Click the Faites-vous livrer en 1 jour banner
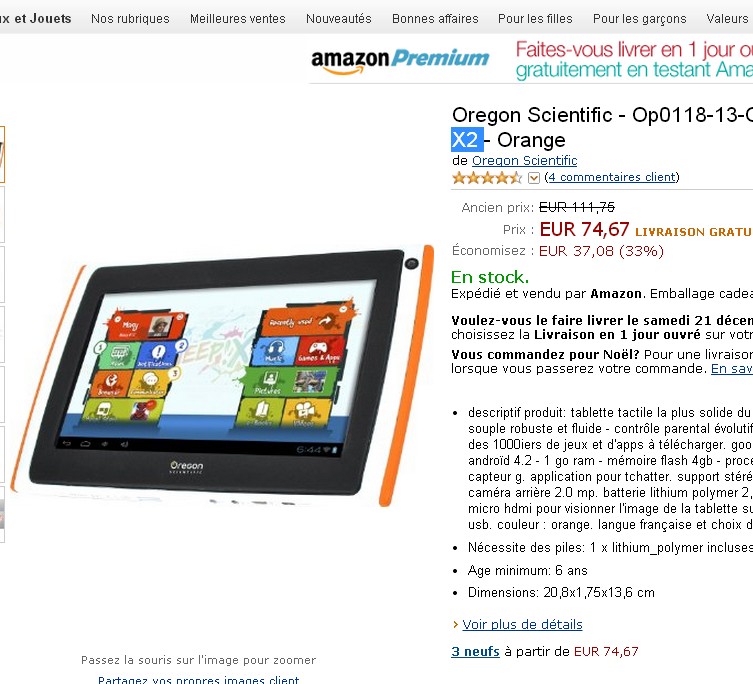753x684 pixels. point(634,60)
